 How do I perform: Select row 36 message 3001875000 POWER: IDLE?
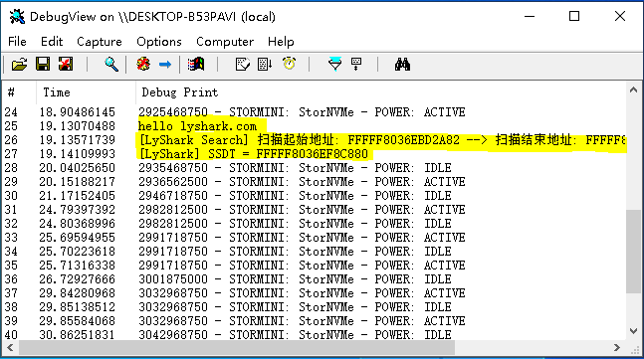pyautogui.click(x=315, y=279)
